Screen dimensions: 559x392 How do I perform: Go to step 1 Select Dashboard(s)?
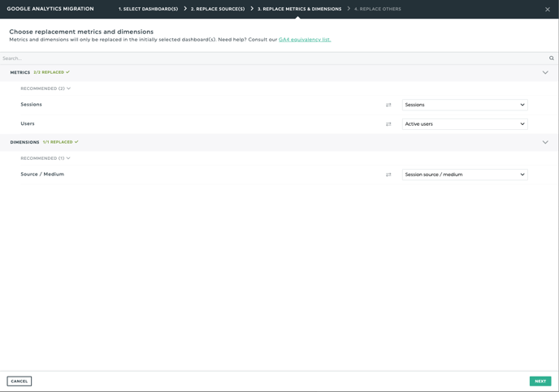point(148,9)
